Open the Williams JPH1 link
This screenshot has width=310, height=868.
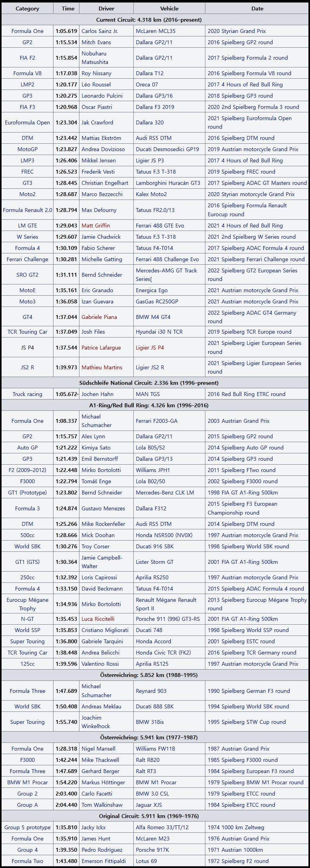[153, 470]
